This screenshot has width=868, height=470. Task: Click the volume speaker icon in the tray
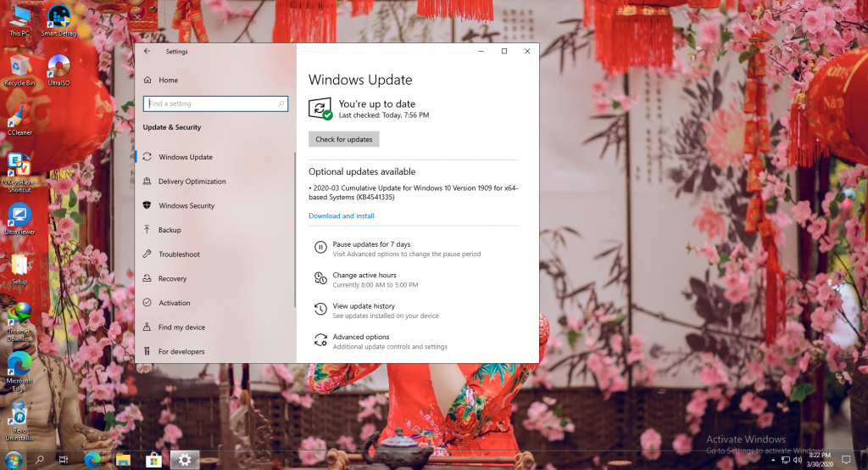click(x=797, y=460)
